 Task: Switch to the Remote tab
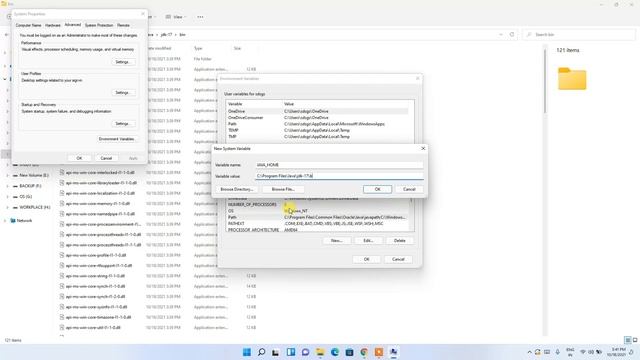[x=123, y=25]
